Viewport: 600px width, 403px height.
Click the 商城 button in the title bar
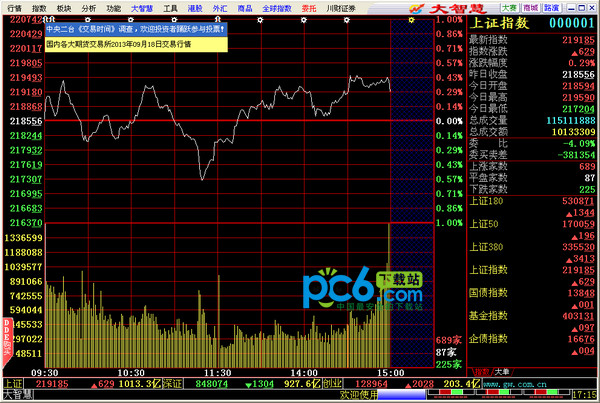[x=530, y=8]
